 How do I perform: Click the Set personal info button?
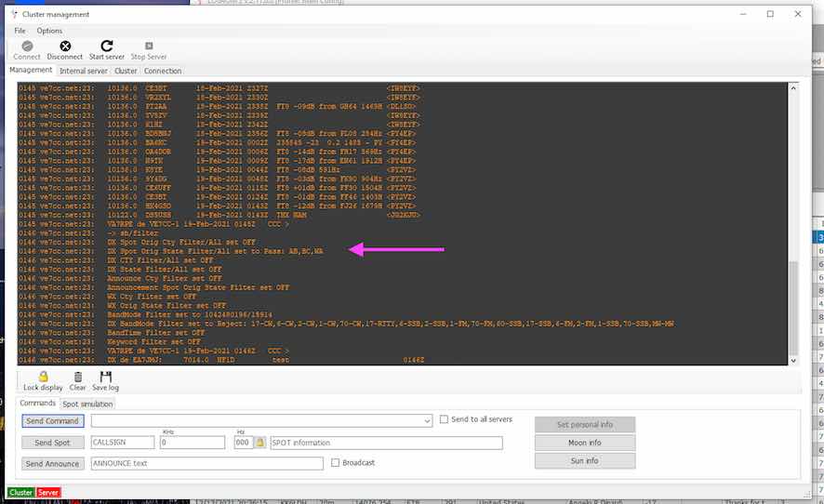click(585, 425)
